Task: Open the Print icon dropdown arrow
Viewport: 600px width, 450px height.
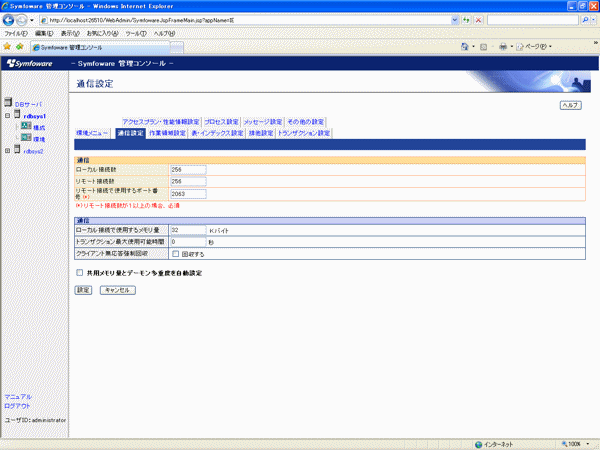Action: pyautogui.click(x=511, y=47)
